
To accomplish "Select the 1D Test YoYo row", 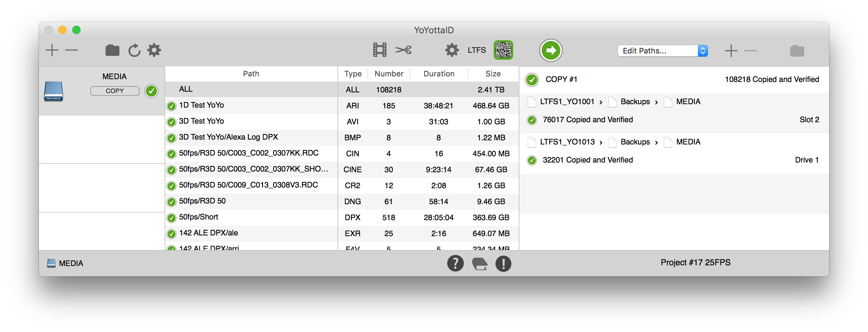I will tap(251, 105).
